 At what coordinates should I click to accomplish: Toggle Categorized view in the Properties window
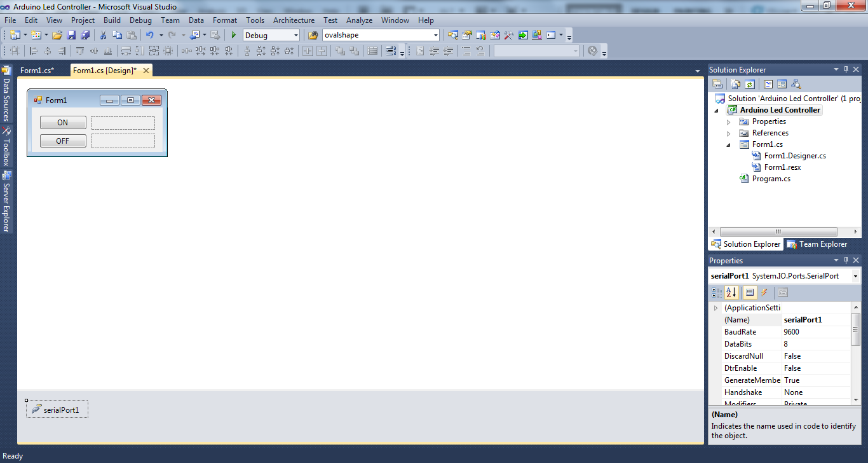717,293
